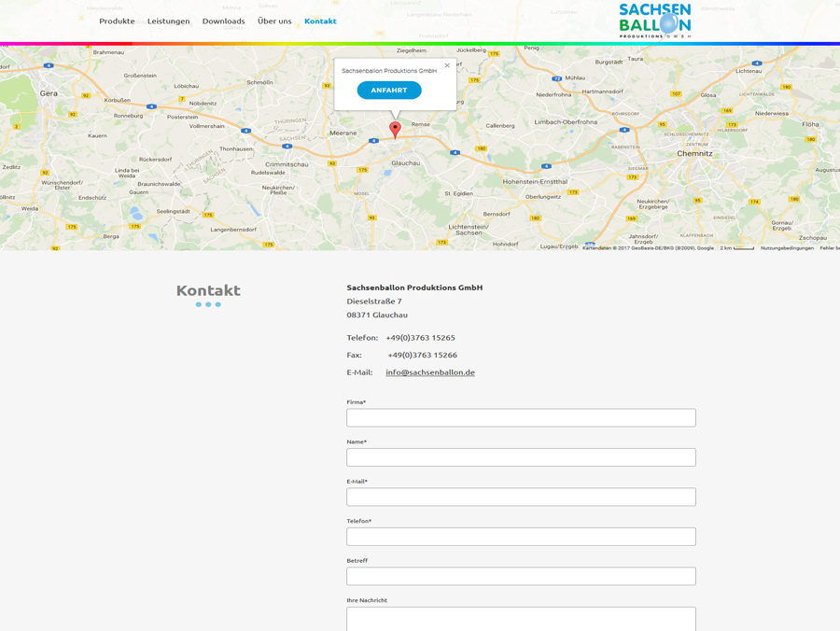
Task: Click the E-Mail form input field
Action: (x=521, y=498)
